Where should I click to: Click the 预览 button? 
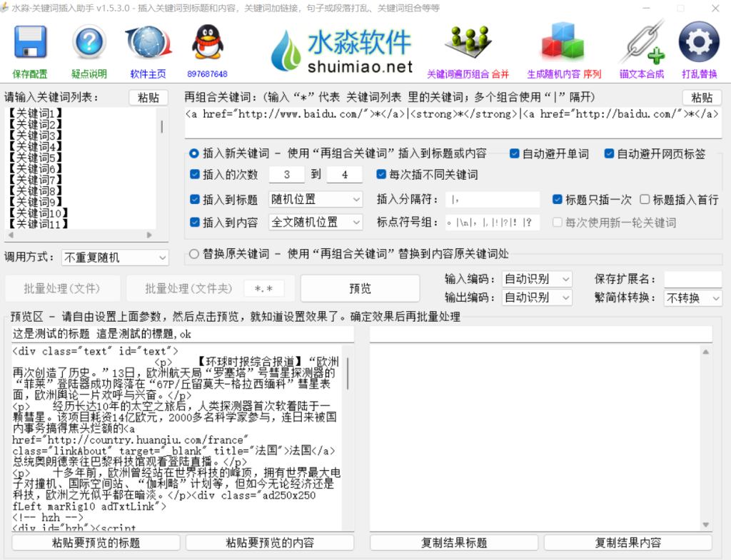360,288
